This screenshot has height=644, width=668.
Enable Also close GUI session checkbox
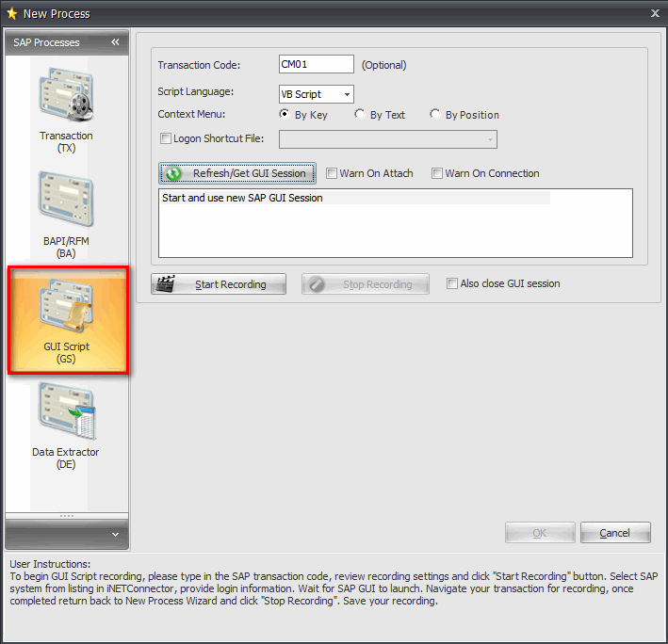click(x=452, y=283)
